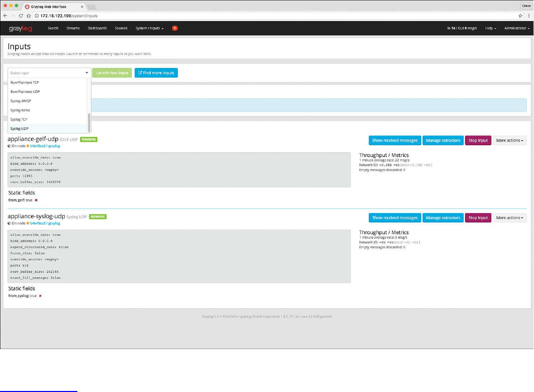Click the browser forward arrow

[13, 16]
